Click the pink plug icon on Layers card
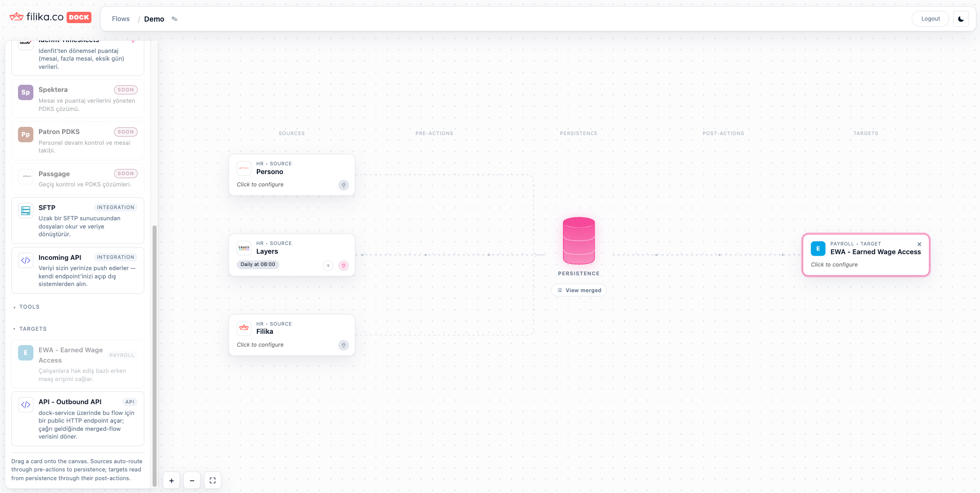The image size is (980, 493). click(344, 266)
